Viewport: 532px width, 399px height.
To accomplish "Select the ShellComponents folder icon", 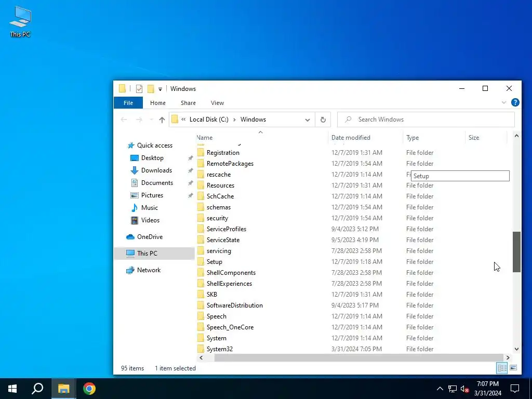I will 201,272.
